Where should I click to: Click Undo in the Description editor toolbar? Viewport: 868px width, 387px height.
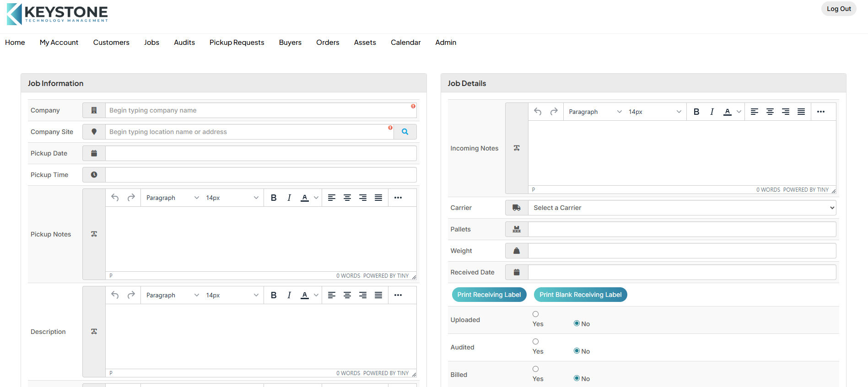(x=115, y=295)
